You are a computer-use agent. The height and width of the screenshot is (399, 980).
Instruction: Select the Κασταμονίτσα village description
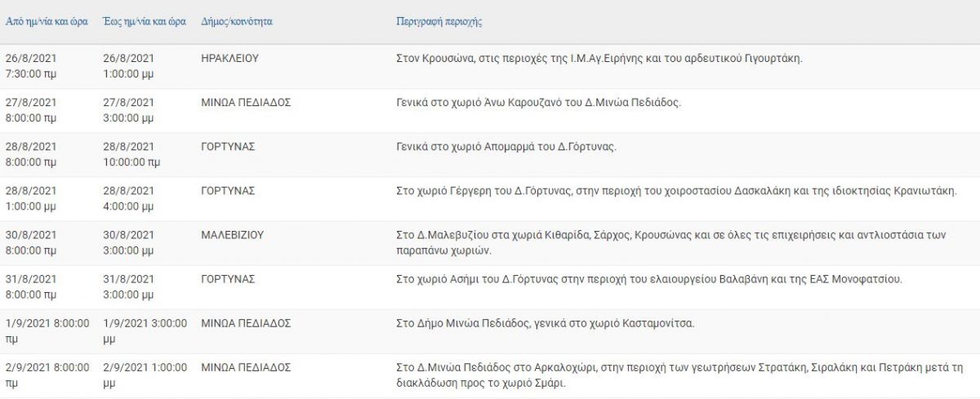pos(545,323)
